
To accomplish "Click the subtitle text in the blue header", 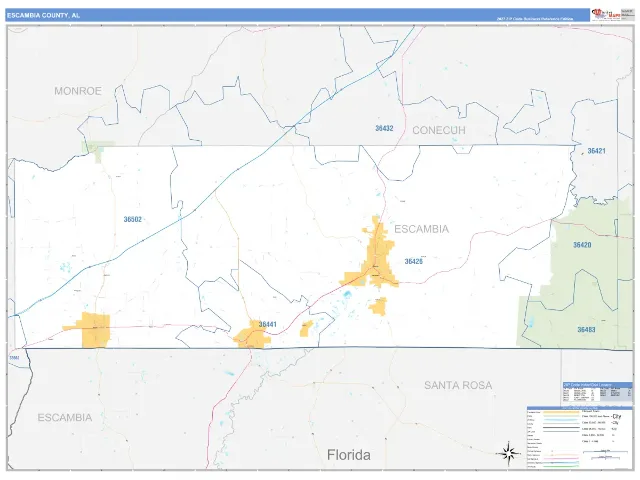I will point(535,19).
